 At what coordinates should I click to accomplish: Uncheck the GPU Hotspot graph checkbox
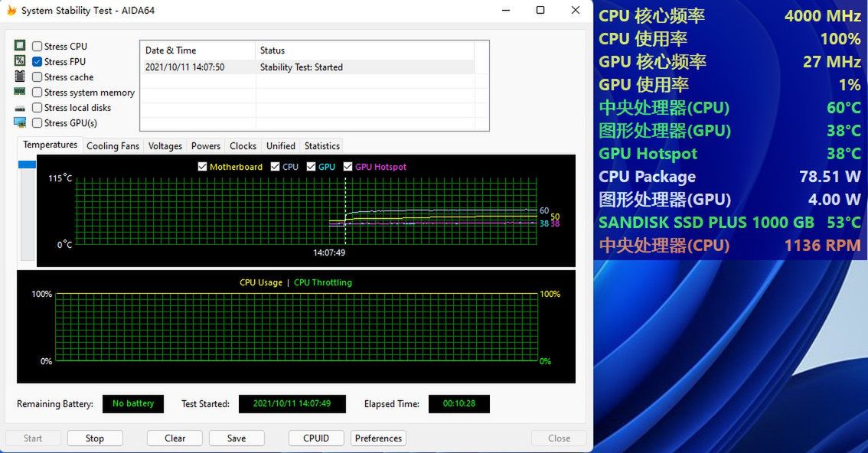click(348, 166)
